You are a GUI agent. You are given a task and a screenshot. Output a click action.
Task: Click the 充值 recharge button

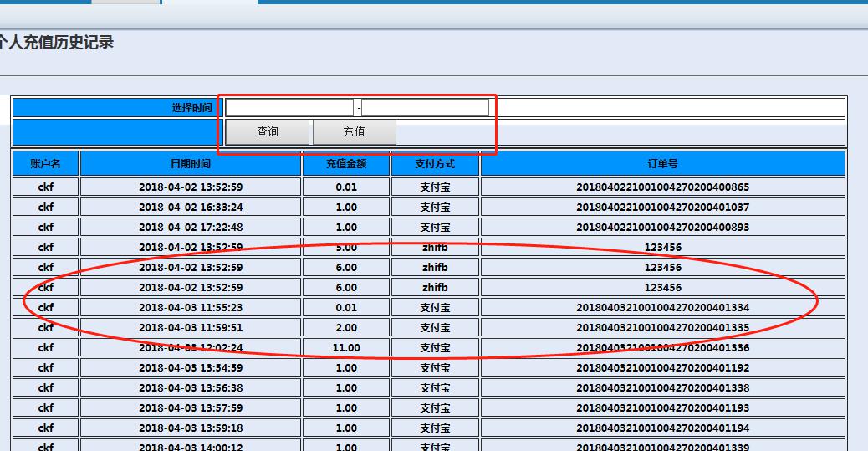354,132
